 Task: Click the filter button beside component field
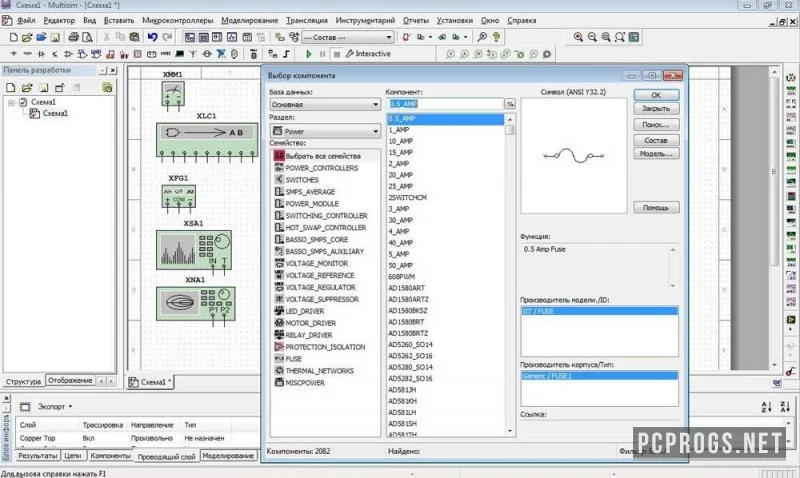(x=510, y=104)
